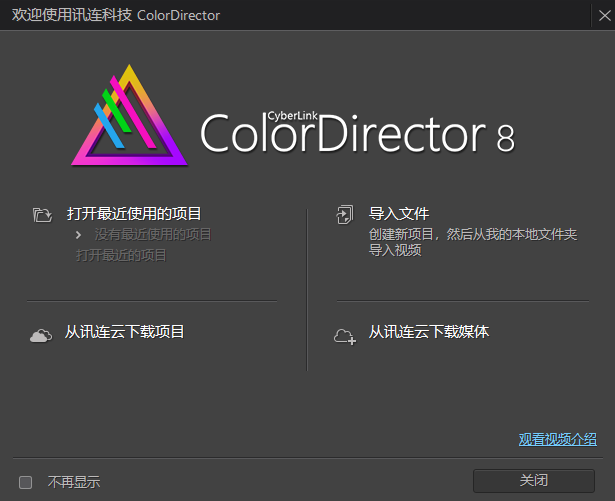Screen dimensions: 615x501
Task: Expand the 没有最近使用的项目 chevron
Action: tap(78, 235)
